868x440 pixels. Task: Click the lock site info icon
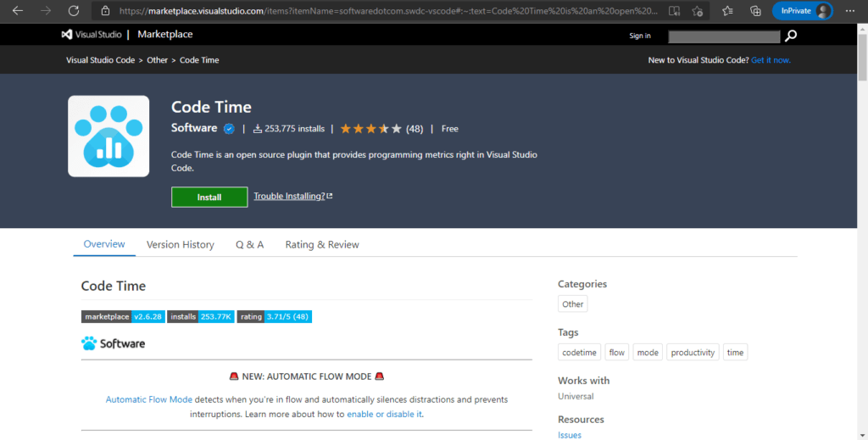[105, 10]
